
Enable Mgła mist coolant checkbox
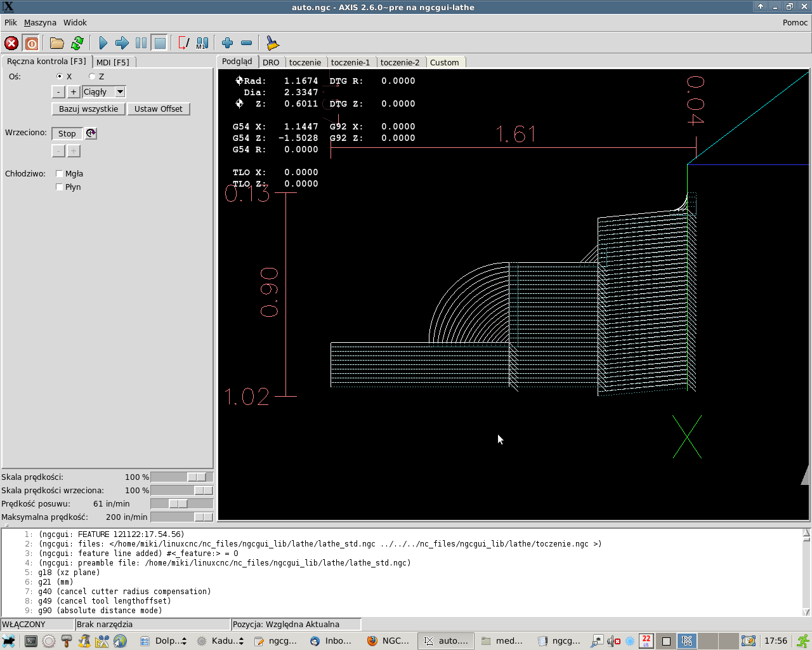[x=59, y=173]
